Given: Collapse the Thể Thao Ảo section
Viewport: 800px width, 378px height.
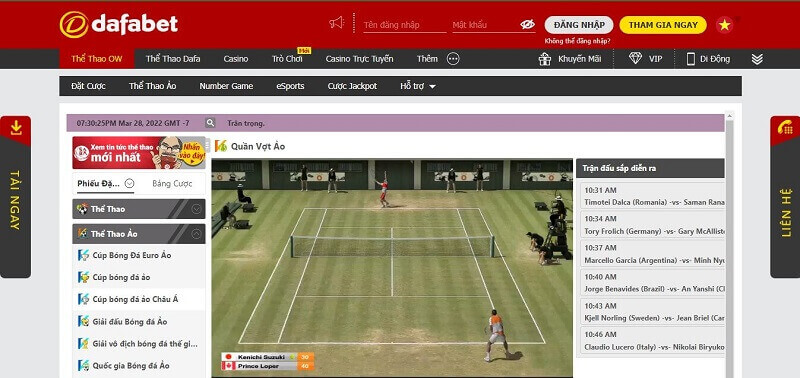Looking at the screenshot, I should pos(196,234).
